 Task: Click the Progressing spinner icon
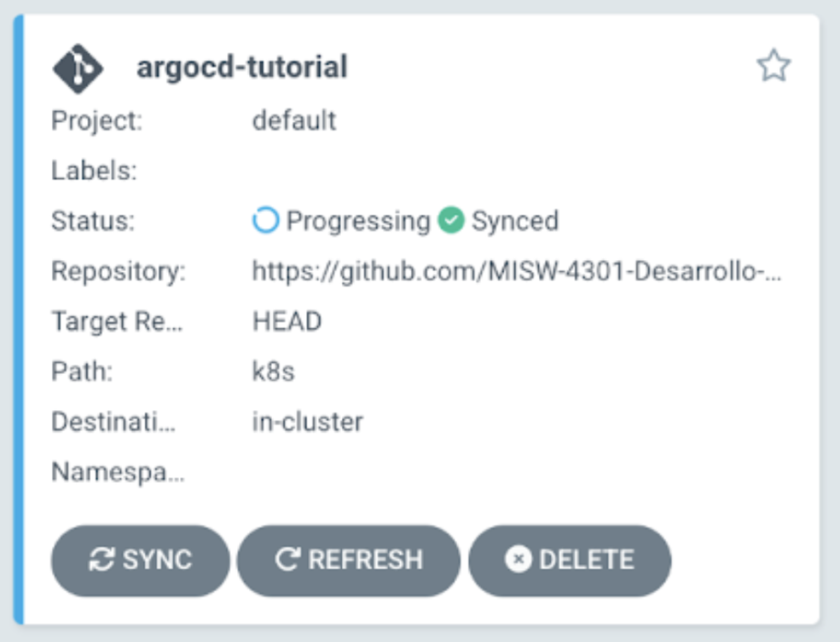pyautogui.click(x=265, y=220)
